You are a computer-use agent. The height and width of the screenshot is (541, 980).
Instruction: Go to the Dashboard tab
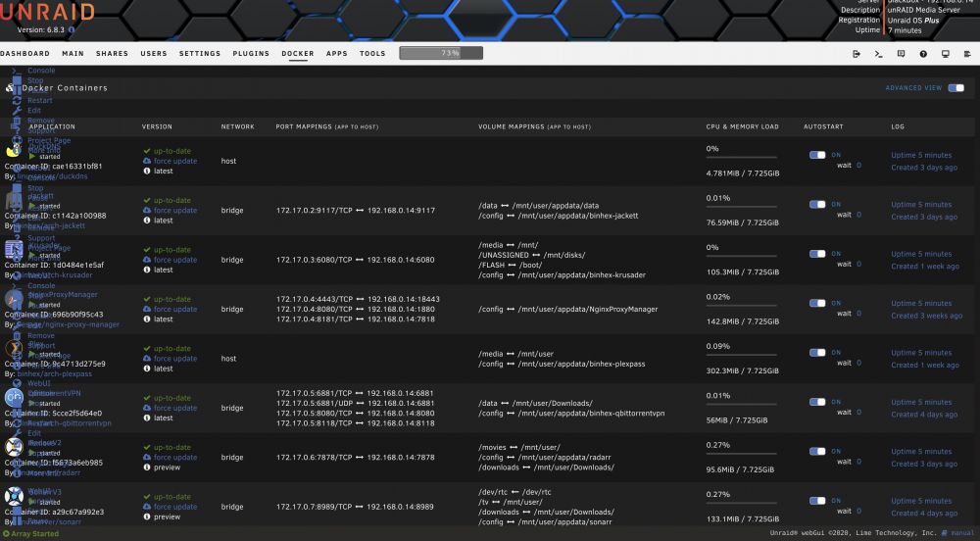click(25, 54)
